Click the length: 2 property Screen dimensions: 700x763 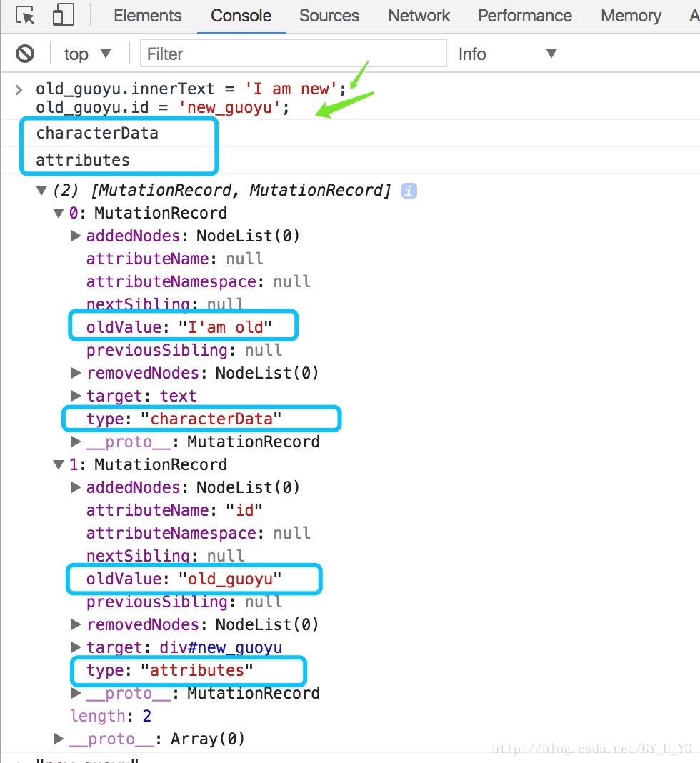[111, 717]
